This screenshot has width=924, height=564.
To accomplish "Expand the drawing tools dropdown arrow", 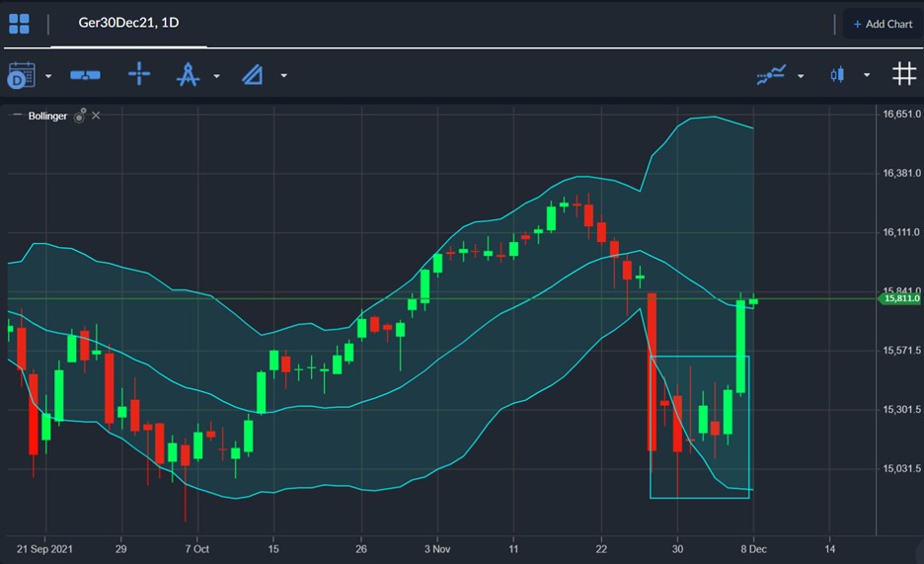I will pos(216,76).
